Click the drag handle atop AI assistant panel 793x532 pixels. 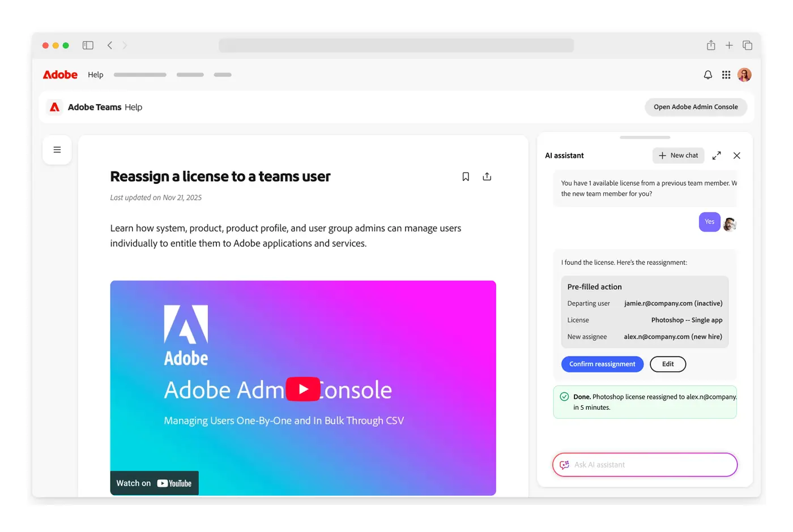coord(645,138)
